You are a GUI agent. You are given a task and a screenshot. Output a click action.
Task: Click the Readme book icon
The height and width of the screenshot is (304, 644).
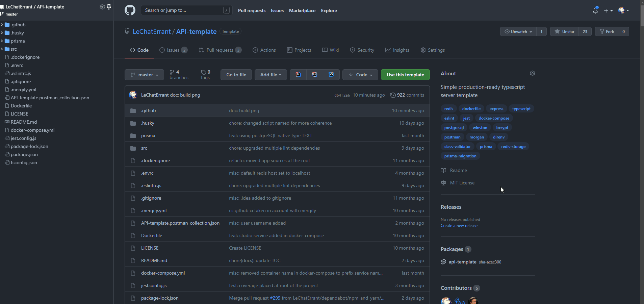443,170
